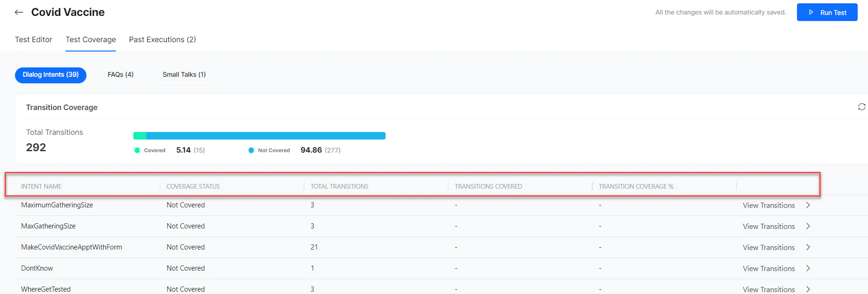Switch to Past Executions (2) tab
Viewport: 868px width, 294px height.
162,39
